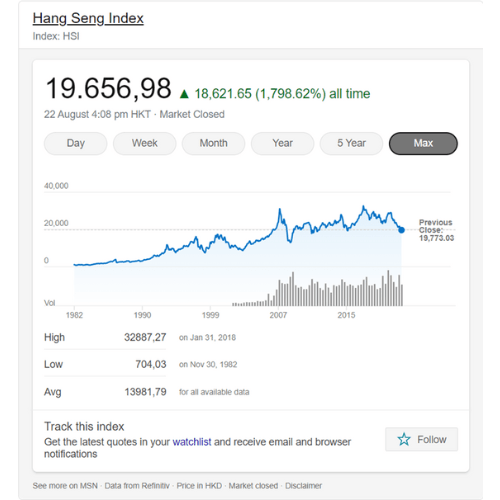Switch chart to Month range
This screenshot has width=500, height=500.
[x=214, y=143]
